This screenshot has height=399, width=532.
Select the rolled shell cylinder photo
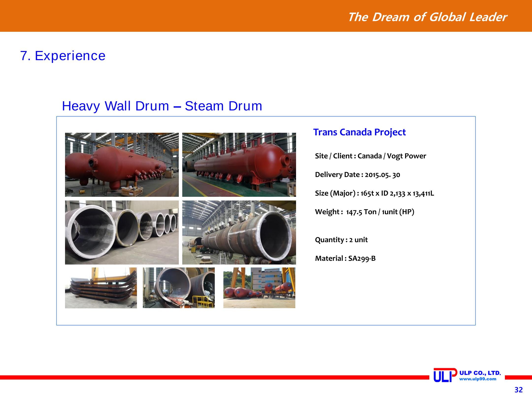179,288
